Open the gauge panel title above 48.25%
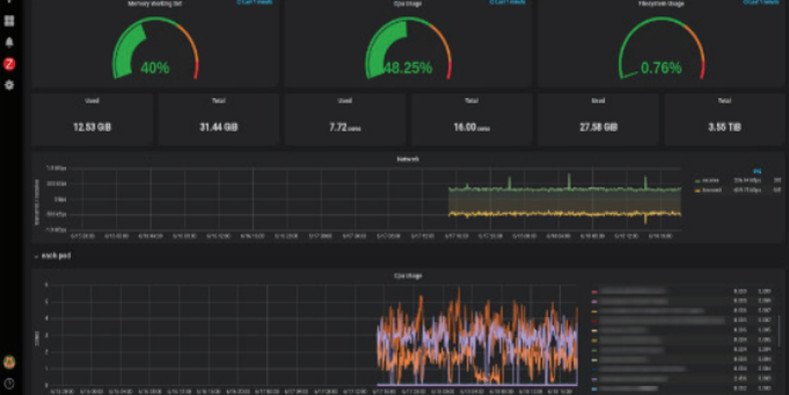The image size is (789, 395). pos(408,3)
